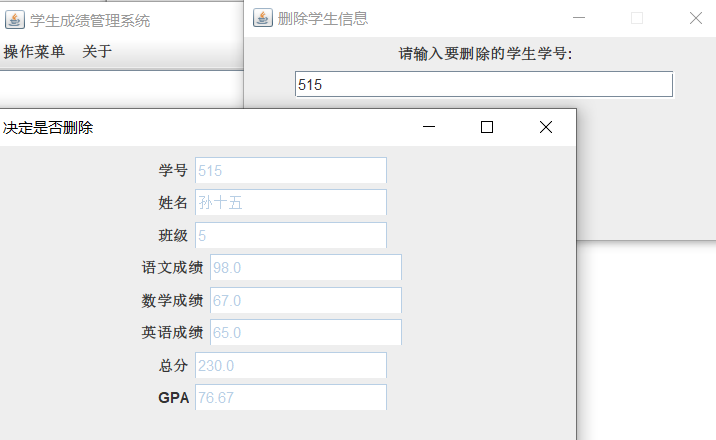Click the 数学成绩 label
This screenshot has width=716, height=440.
coord(172,301)
